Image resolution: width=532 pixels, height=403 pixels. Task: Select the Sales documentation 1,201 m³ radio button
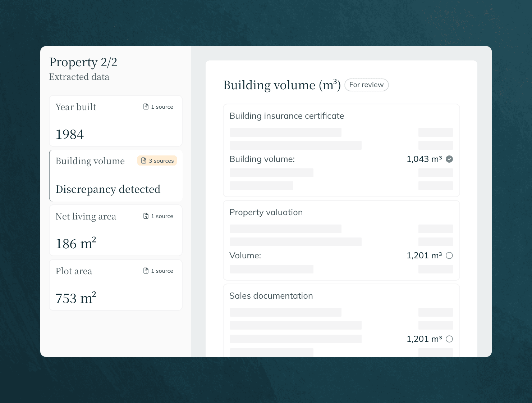(449, 339)
